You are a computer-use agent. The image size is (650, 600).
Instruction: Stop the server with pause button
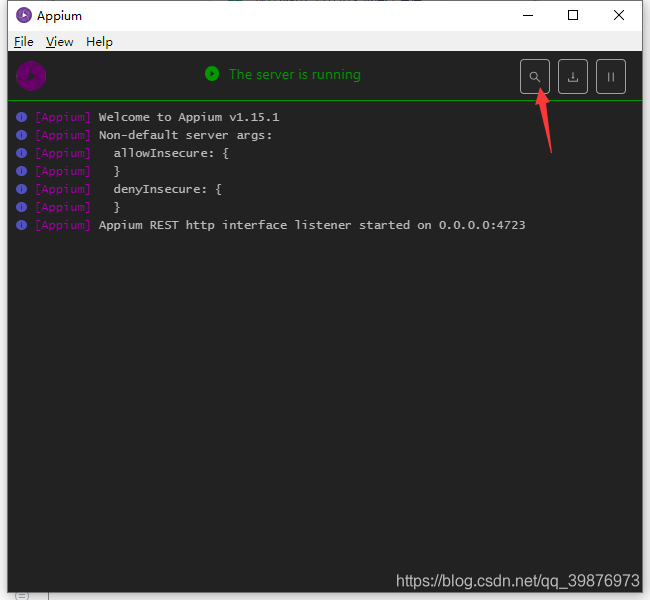point(611,77)
